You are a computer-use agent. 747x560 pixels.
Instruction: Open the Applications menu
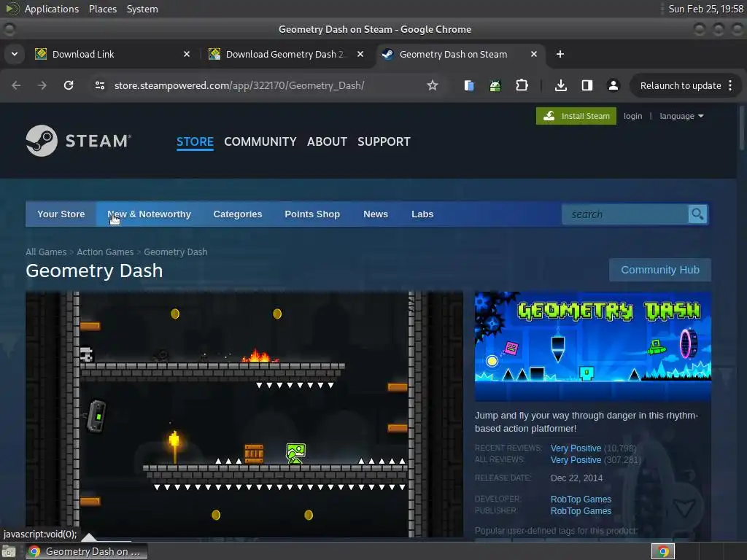point(52,9)
